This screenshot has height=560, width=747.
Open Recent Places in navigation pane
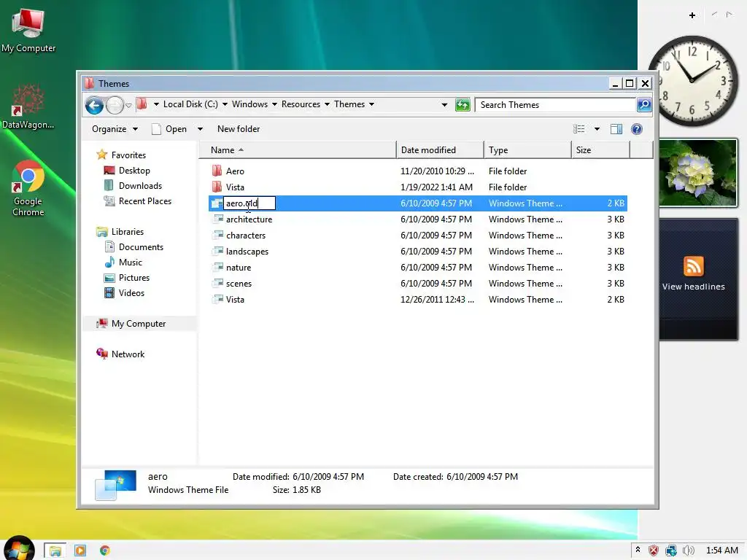(x=138, y=201)
